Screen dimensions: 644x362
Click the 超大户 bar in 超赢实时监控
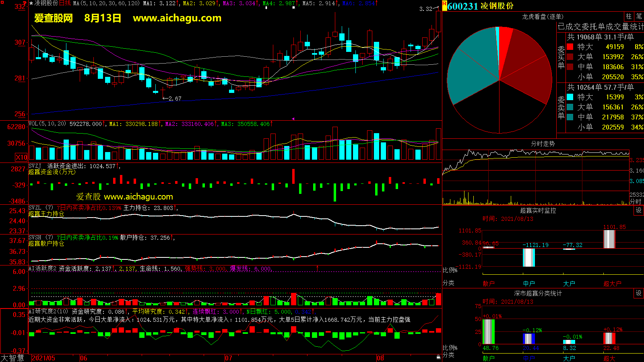coord(609,239)
